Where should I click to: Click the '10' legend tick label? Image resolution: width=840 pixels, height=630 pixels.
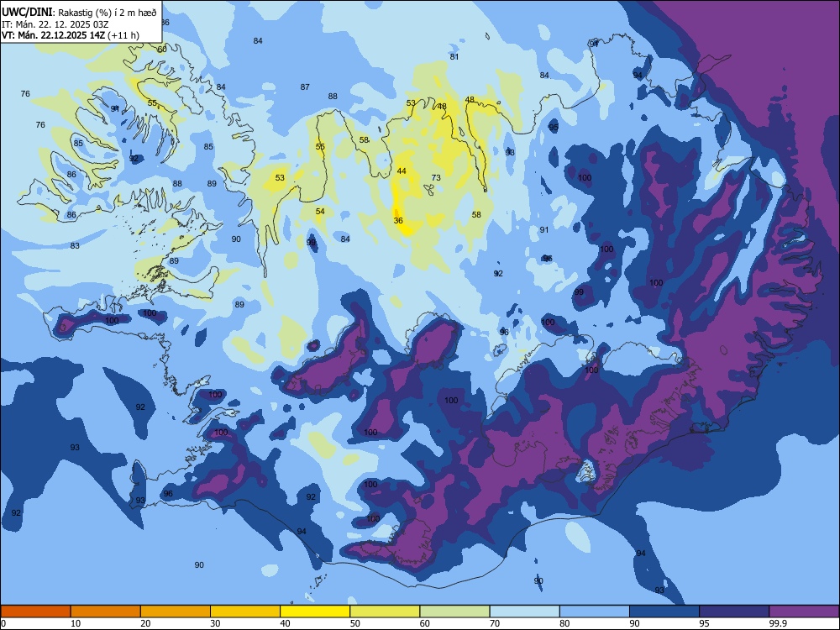[x=76, y=623]
